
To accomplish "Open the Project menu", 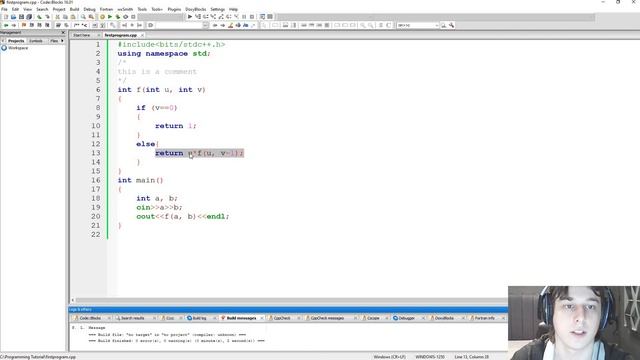I will 59,9.
